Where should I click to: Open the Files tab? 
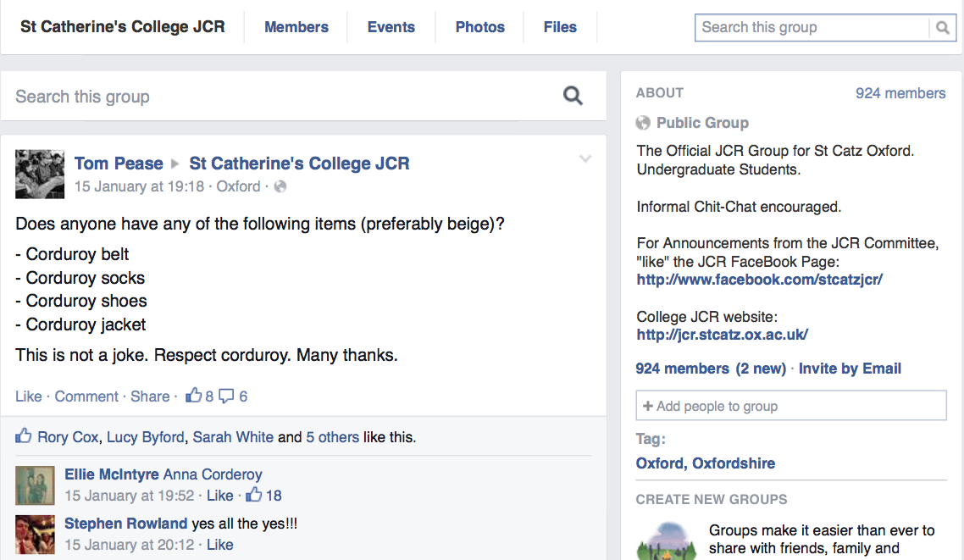point(560,27)
